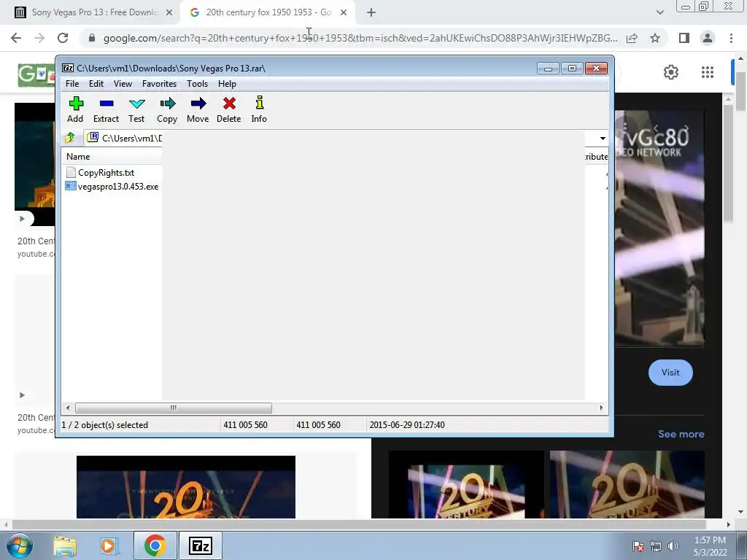Switch to 20th century fox Chrome tab
This screenshot has height=560, width=747.
click(x=268, y=12)
